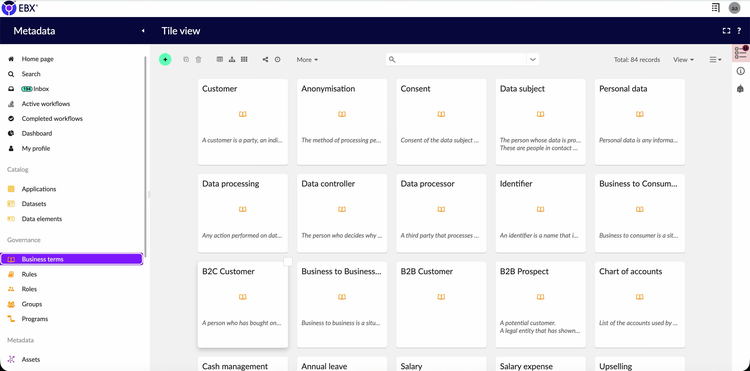
Task: Click the book icon on B2B Customer tile
Action: (441, 297)
